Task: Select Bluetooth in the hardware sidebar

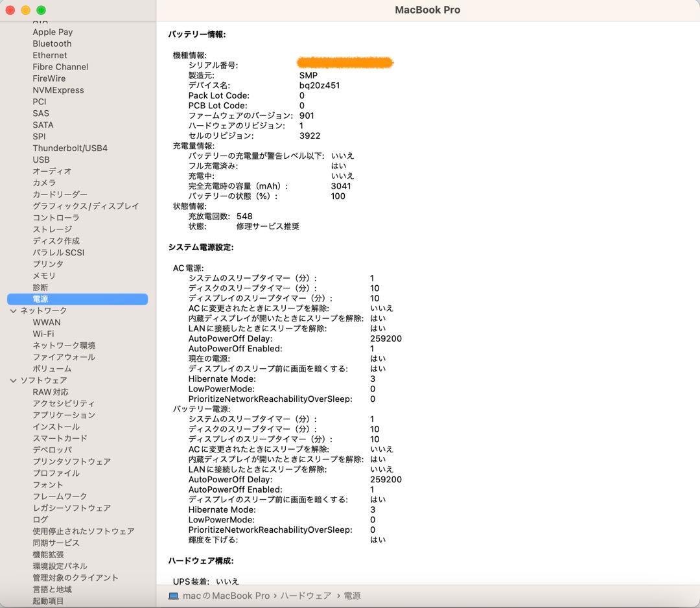Action: (x=52, y=43)
